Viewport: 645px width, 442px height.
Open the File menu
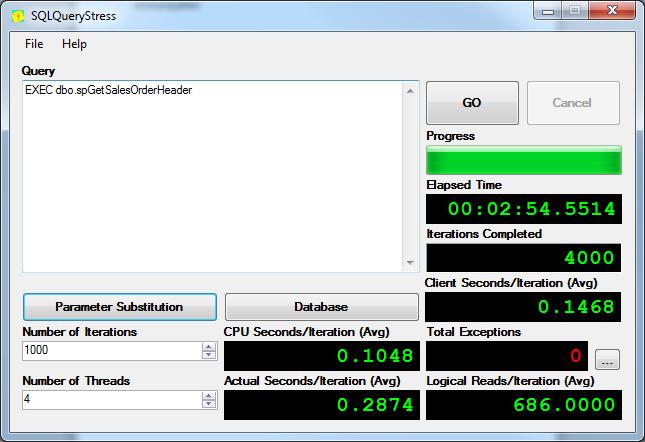pyautogui.click(x=34, y=44)
